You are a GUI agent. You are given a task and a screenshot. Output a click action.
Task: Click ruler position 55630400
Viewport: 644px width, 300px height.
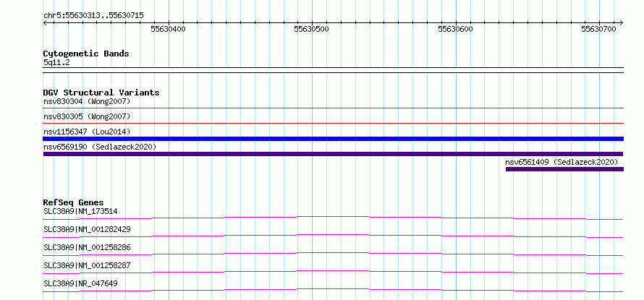pos(169,29)
